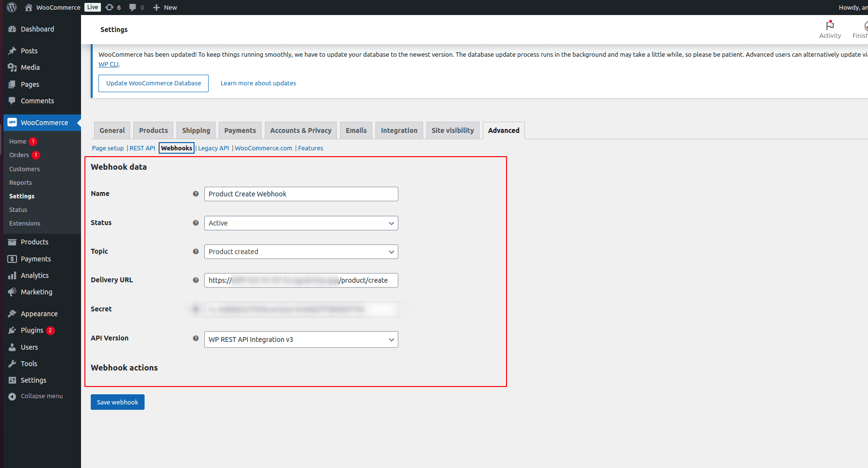
Task: Open the updates icon showing 6
Action: click(110, 7)
